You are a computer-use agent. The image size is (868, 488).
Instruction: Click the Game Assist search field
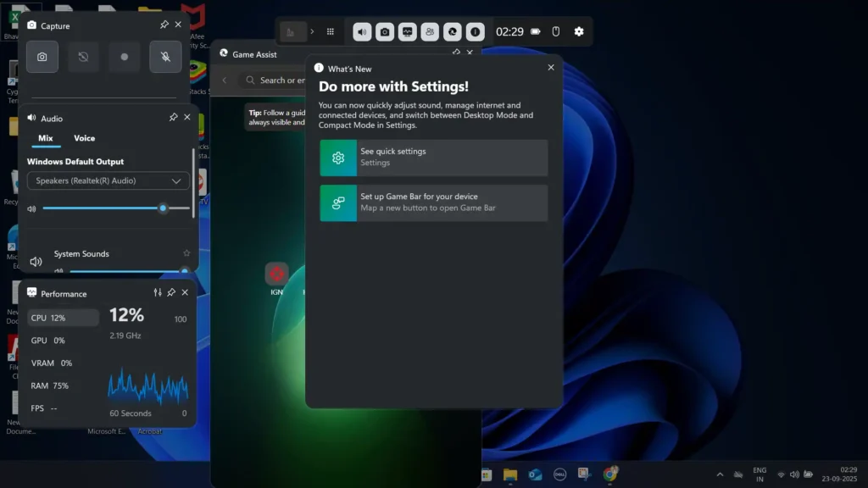click(274, 80)
